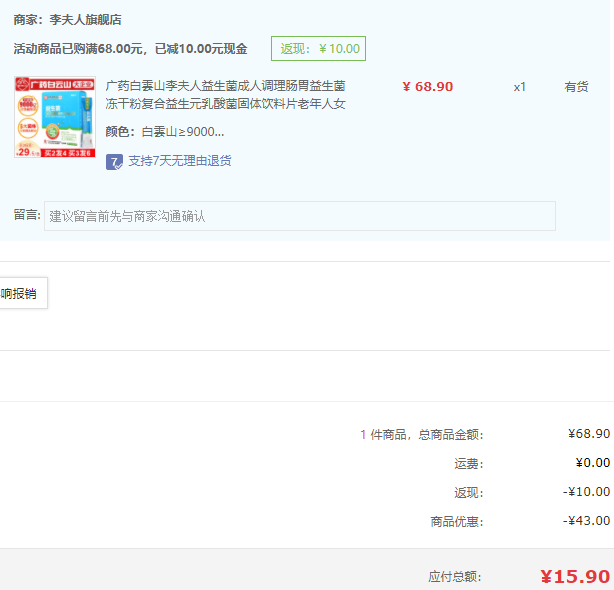Screen dimensions: 614x590
Task: Click the 返现 -¥10.00 summary value
Action: point(586,492)
